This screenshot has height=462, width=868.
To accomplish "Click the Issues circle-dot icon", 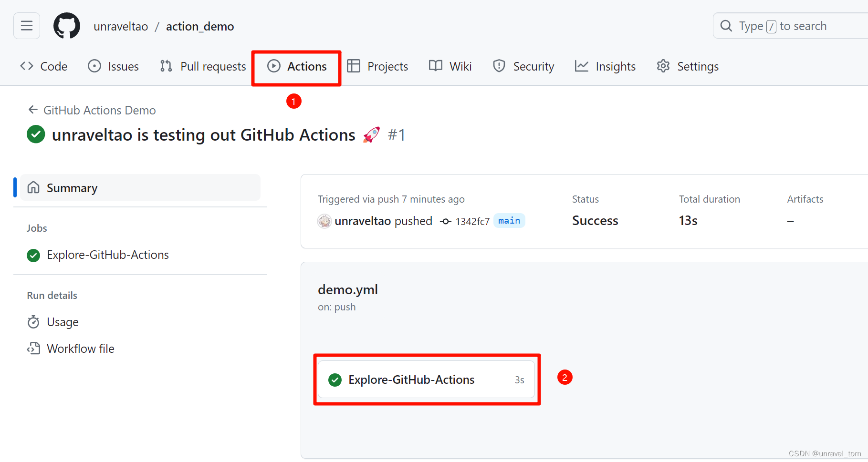I will point(94,66).
